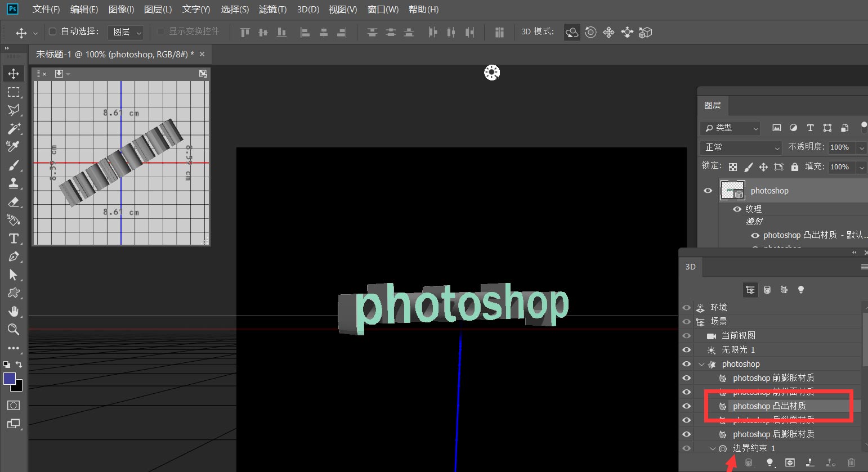Open the layer blend mode dropdown showing 正常
The width and height of the screenshot is (868, 472).
[x=740, y=147]
